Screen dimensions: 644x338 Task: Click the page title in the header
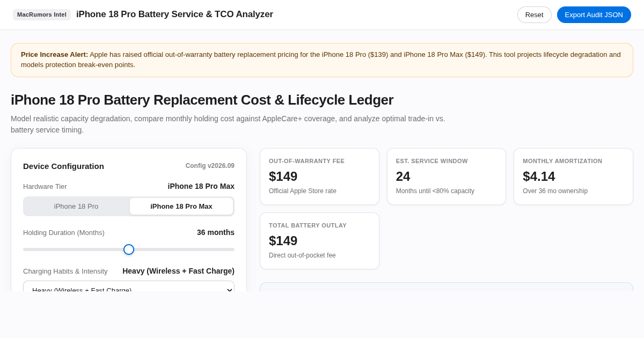[x=174, y=14]
